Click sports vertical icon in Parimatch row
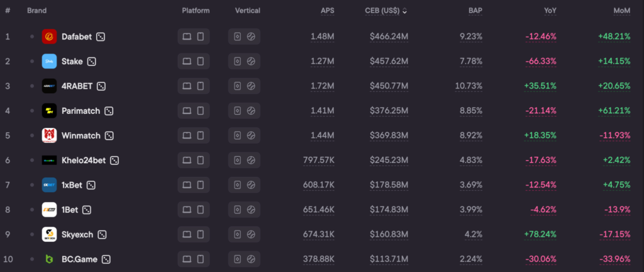The height and width of the screenshot is (272, 644). pos(251,111)
